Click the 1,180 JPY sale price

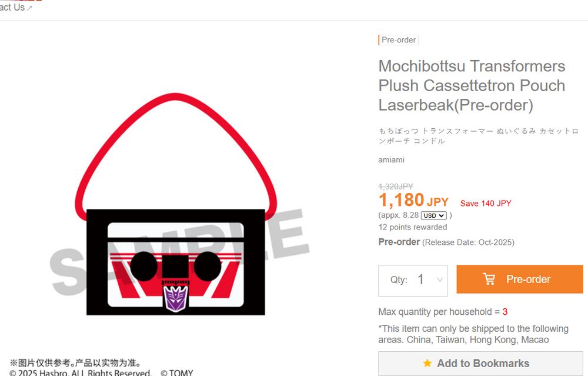413,201
